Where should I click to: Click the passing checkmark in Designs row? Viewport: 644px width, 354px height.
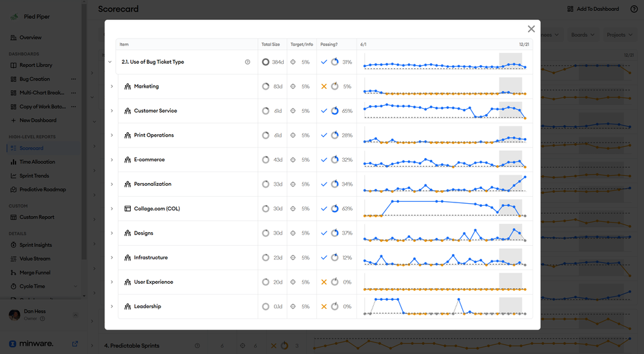[324, 233]
